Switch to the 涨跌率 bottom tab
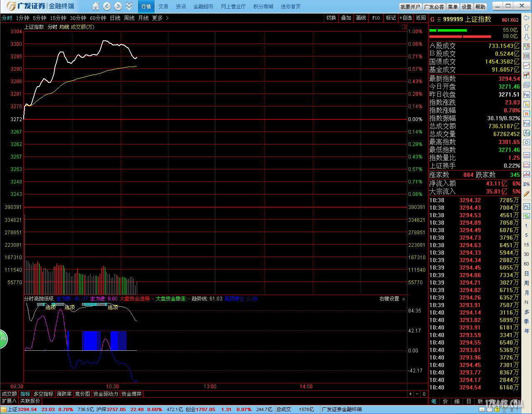The image size is (532, 414). [64, 394]
